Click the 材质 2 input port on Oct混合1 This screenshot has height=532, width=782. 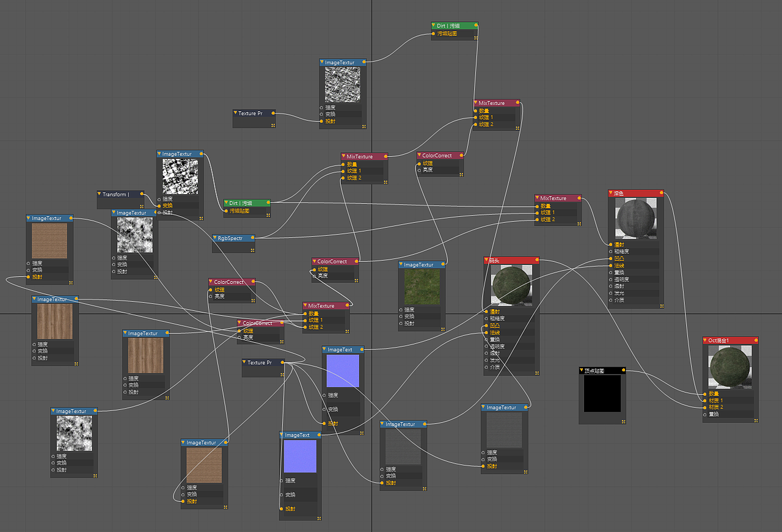click(704, 407)
